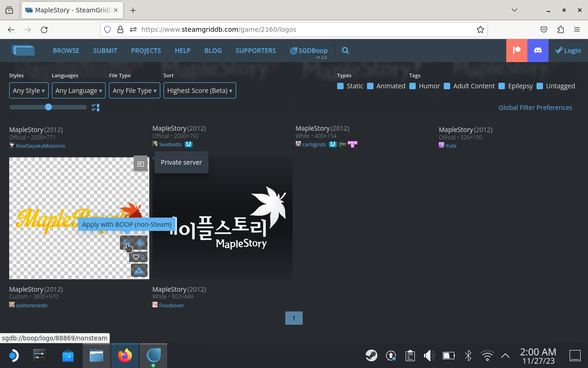The image size is (588, 368).
Task: Open the site search magnifier
Action: [345, 51]
